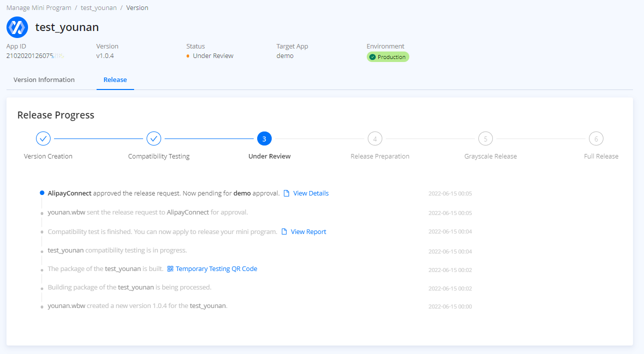Navigate to test_younan breadcrumb link
The image size is (644, 354).
[99, 8]
